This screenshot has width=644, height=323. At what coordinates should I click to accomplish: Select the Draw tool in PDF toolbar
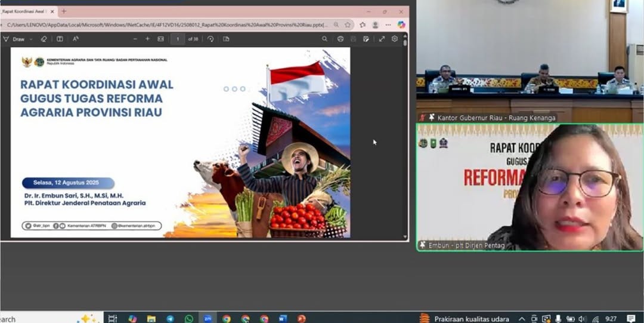click(14, 39)
